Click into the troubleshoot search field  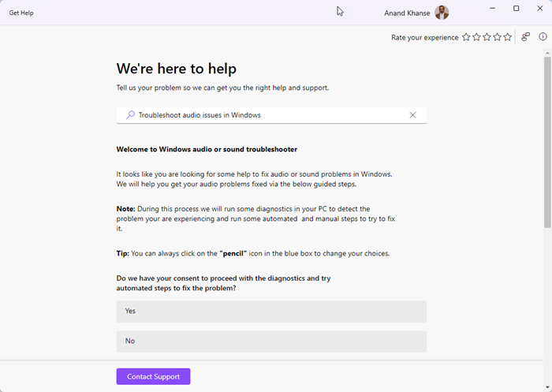coord(268,115)
